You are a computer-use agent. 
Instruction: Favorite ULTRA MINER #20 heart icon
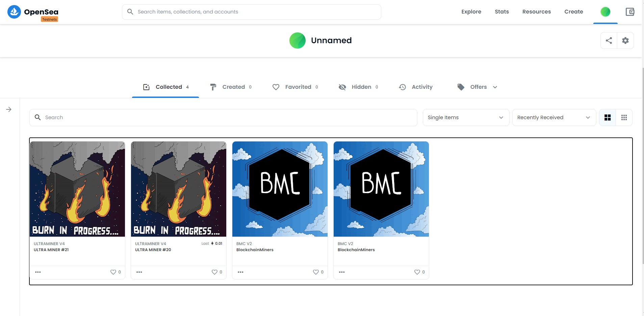214,272
